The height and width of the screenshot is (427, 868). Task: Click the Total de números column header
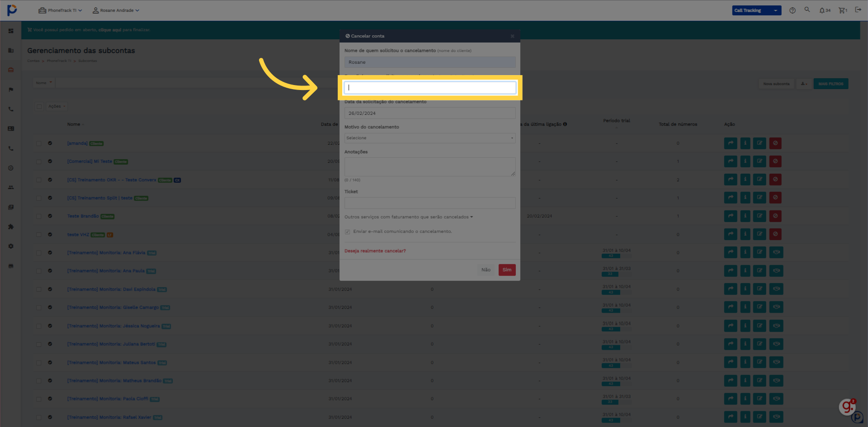[x=678, y=124]
